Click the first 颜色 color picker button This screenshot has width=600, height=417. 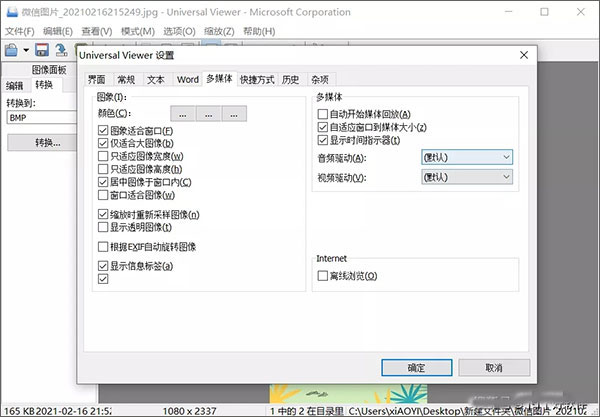(183, 114)
